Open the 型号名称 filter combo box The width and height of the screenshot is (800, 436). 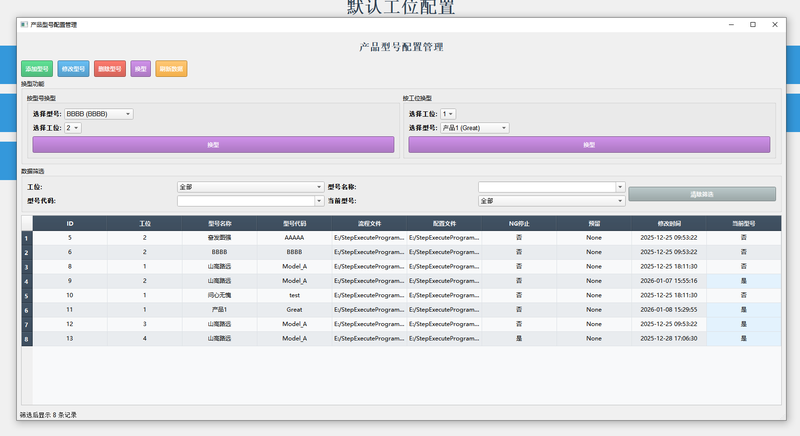click(551, 187)
